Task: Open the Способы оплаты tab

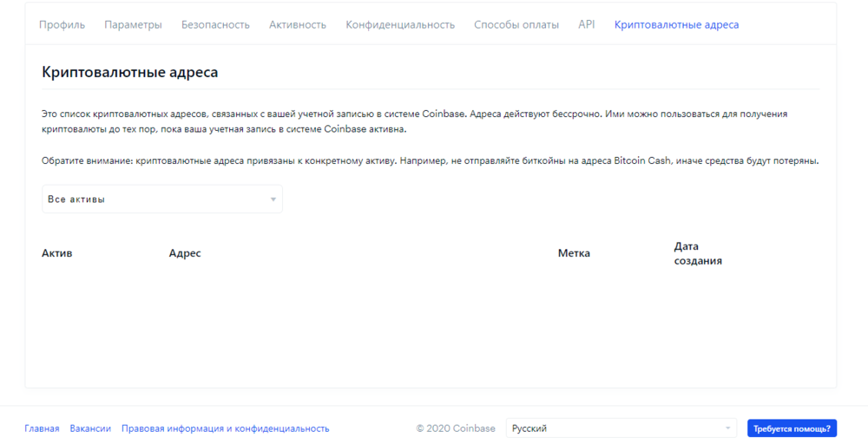Action: coord(516,25)
